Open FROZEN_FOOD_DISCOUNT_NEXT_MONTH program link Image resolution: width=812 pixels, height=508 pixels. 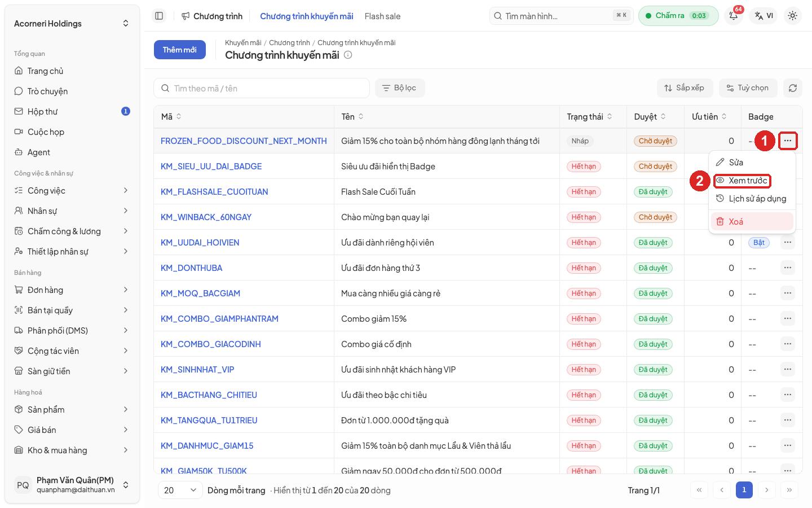coord(244,141)
